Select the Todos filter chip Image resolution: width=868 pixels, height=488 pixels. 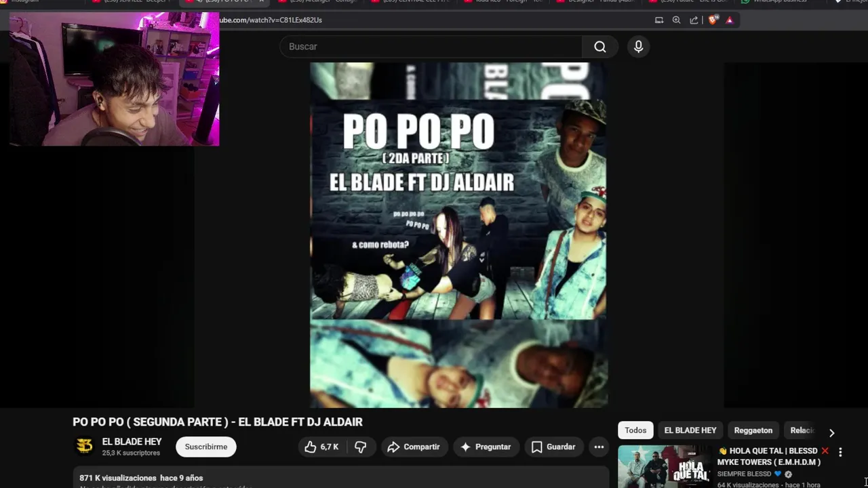click(635, 430)
